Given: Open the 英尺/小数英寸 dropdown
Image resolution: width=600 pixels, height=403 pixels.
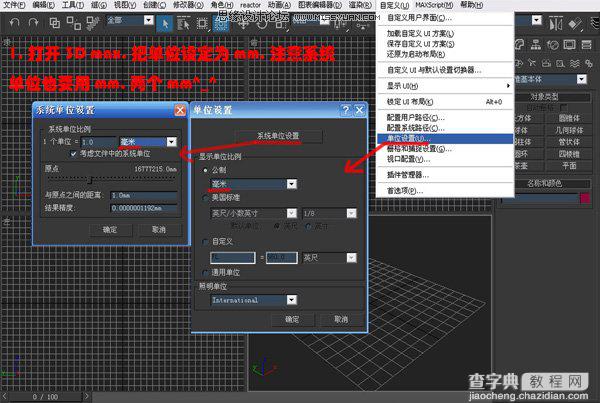Looking at the screenshot, I should pyautogui.click(x=292, y=213).
